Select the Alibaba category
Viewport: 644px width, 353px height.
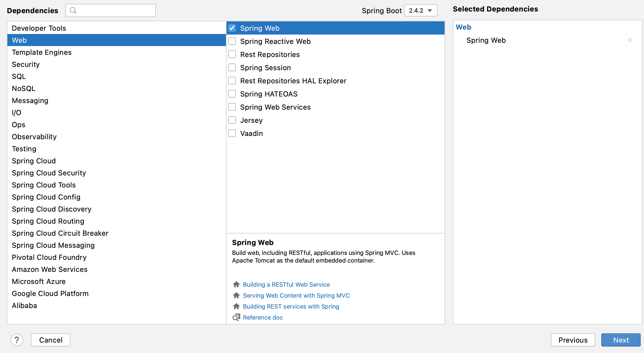coord(117,305)
